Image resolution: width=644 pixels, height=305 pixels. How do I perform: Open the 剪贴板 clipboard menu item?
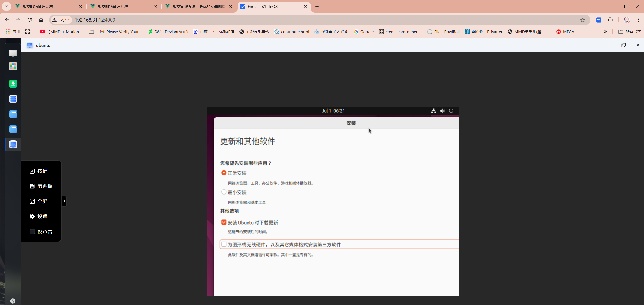41,186
